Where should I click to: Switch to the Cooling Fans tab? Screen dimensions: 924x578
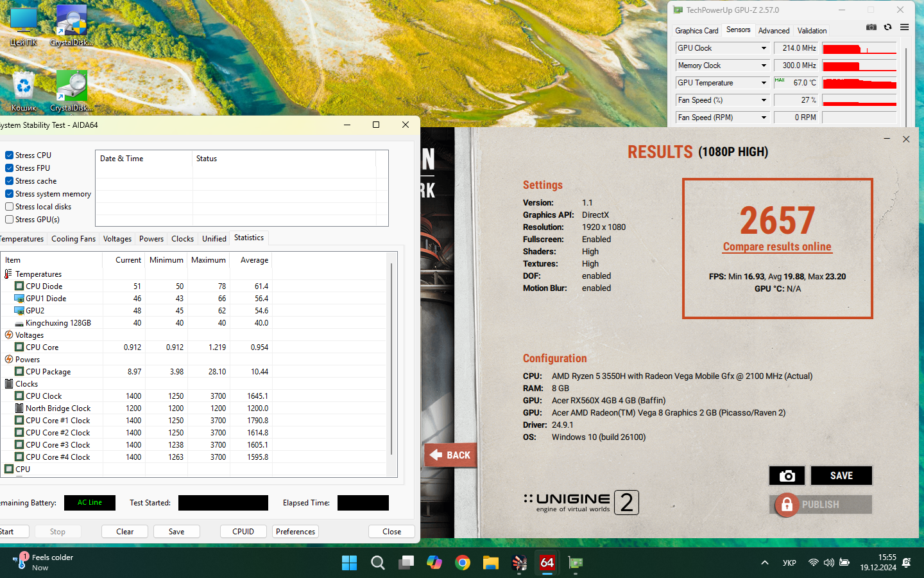pos(73,239)
